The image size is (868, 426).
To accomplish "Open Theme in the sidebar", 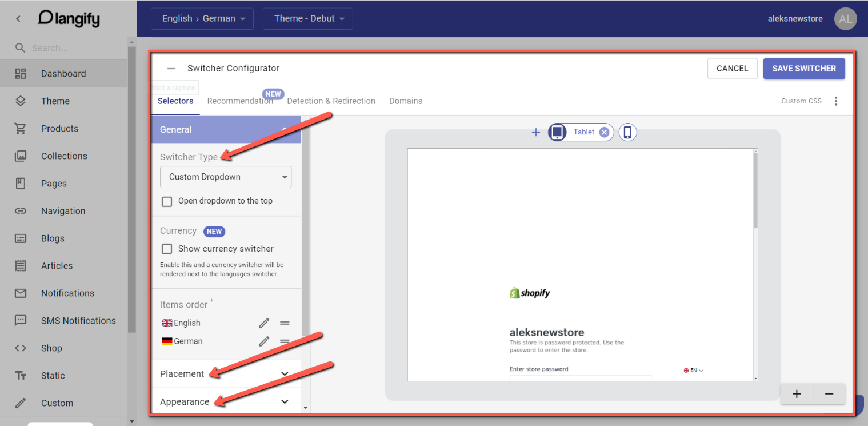I will pyautogui.click(x=63, y=101).
